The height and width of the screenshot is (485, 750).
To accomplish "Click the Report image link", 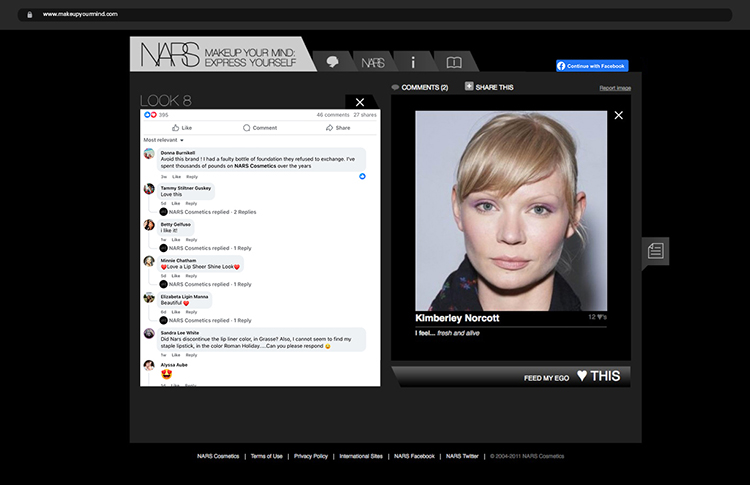I will tap(615, 88).
